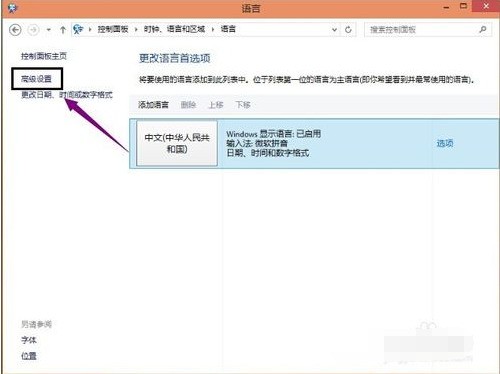The height and width of the screenshot is (374, 500).
Task: Click the control panel icon in address bar
Action: pos(78,29)
